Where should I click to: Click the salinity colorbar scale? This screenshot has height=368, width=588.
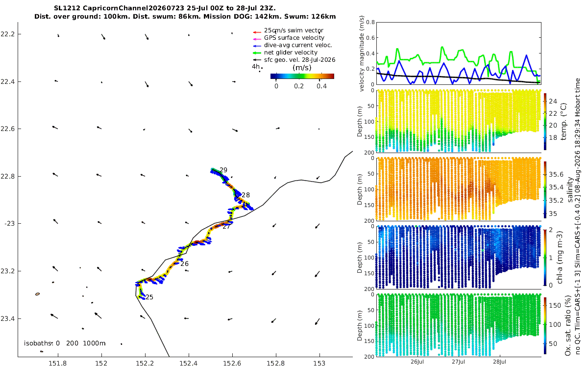click(545, 189)
